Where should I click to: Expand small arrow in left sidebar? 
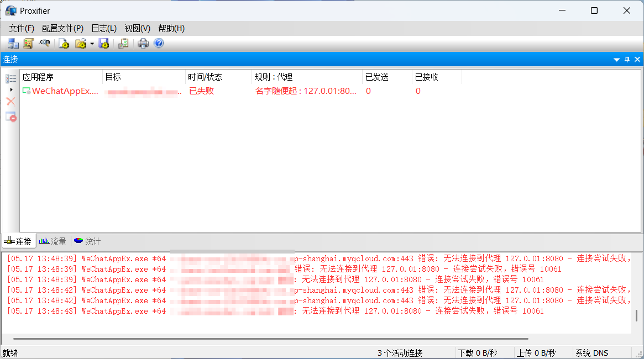[11, 89]
